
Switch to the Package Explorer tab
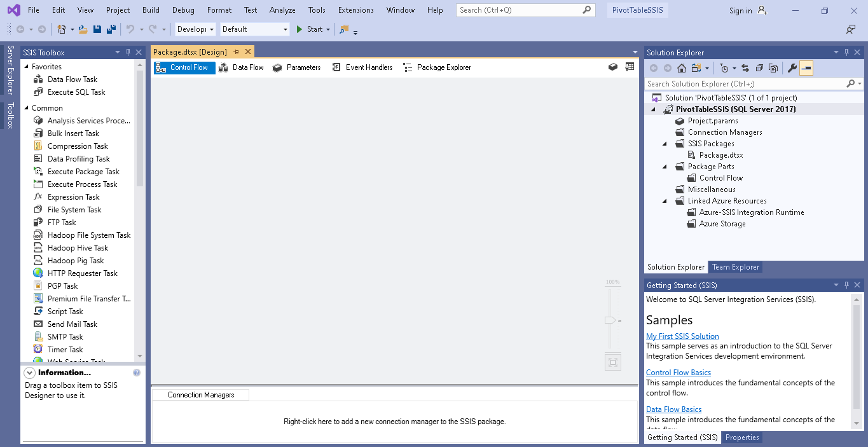tap(437, 67)
